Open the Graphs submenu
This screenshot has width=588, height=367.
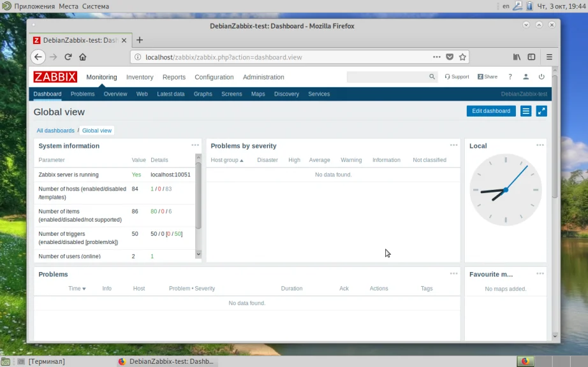coord(203,94)
